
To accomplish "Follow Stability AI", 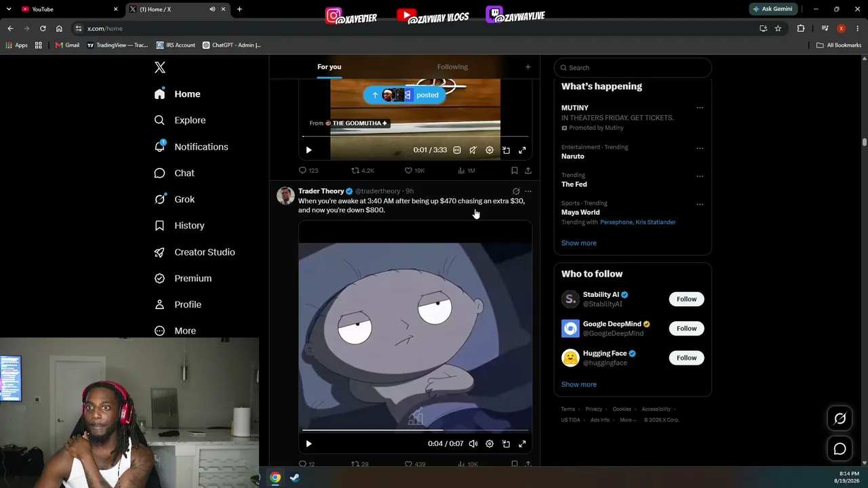I will pyautogui.click(x=686, y=299).
